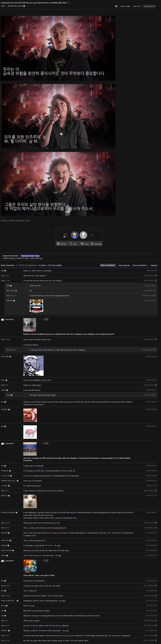Toggle Sort by replies option
Screen dimensions: 161x644
(54, 265)
